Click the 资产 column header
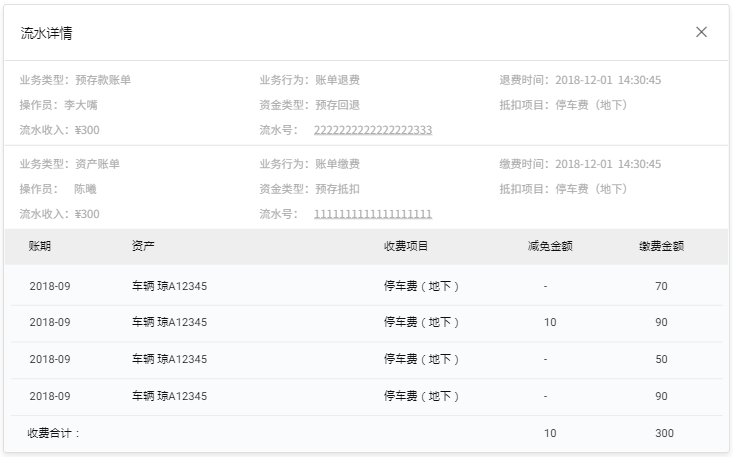 [143, 246]
